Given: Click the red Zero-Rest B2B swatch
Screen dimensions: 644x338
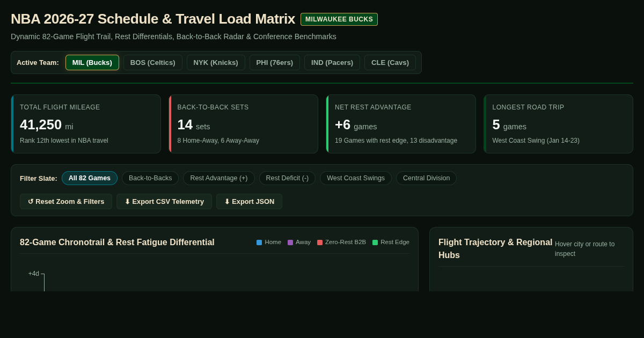Looking at the screenshot, I should pyautogui.click(x=320, y=243).
